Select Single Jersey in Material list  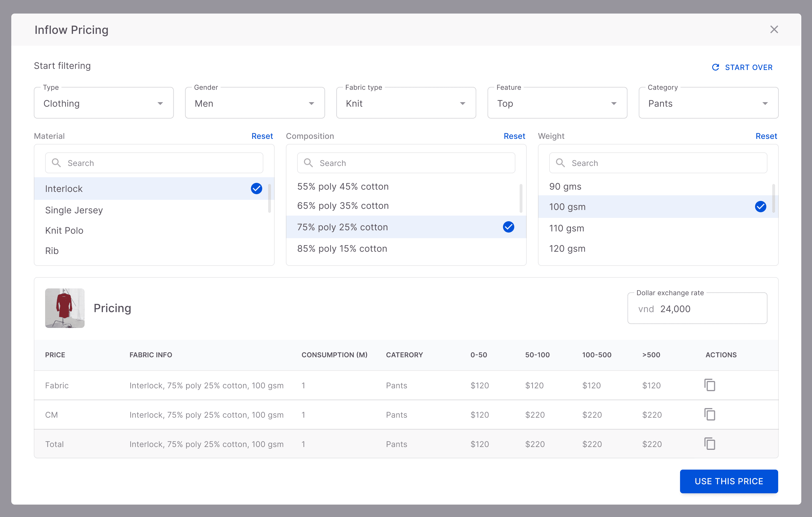pos(74,210)
